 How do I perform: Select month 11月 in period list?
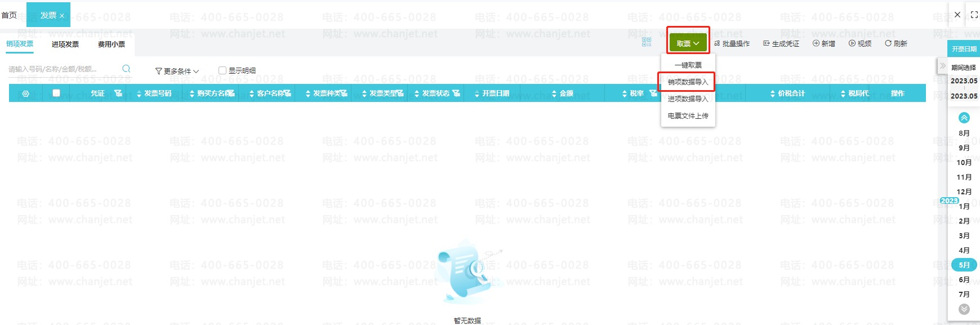(x=964, y=177)
